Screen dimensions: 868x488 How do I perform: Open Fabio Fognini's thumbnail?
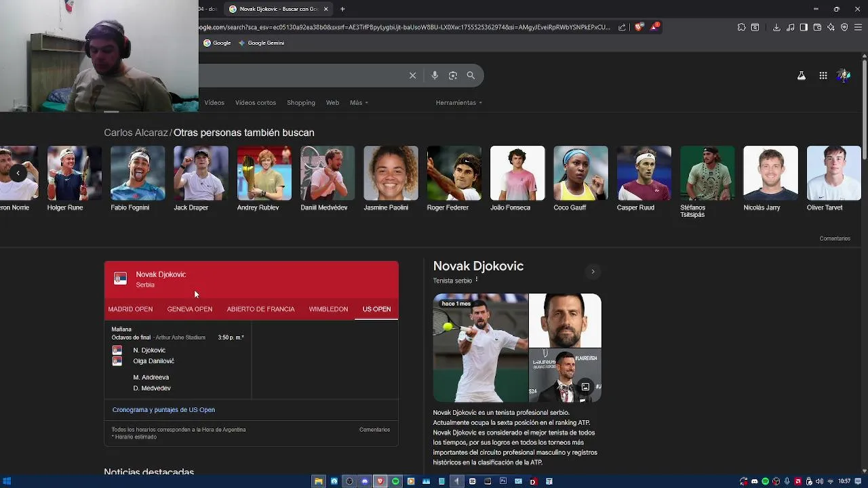point(138,174)
